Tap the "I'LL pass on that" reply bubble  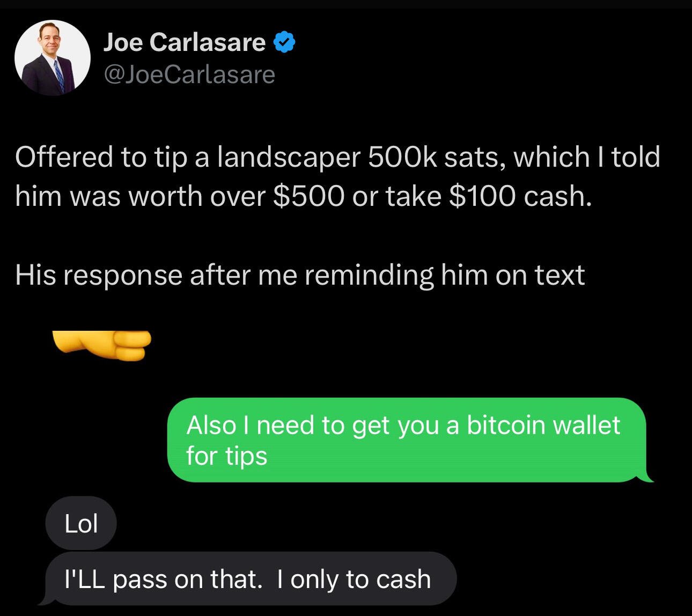click(248, 579)
